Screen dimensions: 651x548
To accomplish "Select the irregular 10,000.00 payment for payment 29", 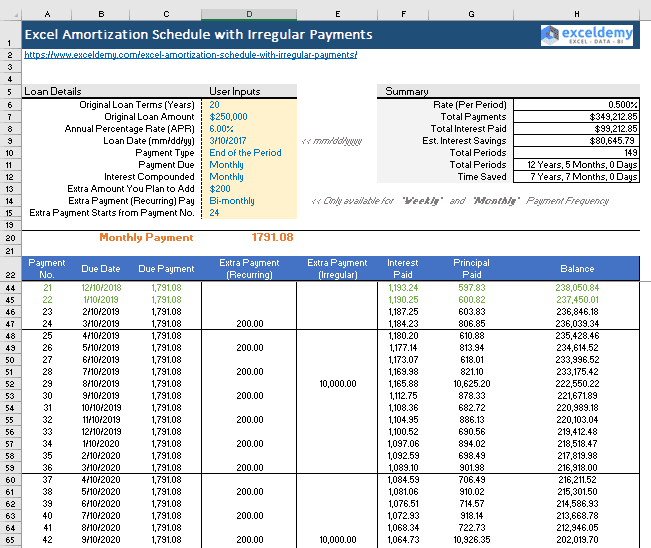I will coord(337,384).
